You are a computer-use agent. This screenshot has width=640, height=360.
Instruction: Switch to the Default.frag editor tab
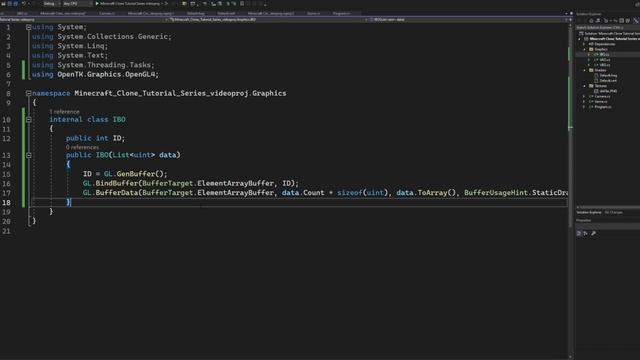(196, 13)
